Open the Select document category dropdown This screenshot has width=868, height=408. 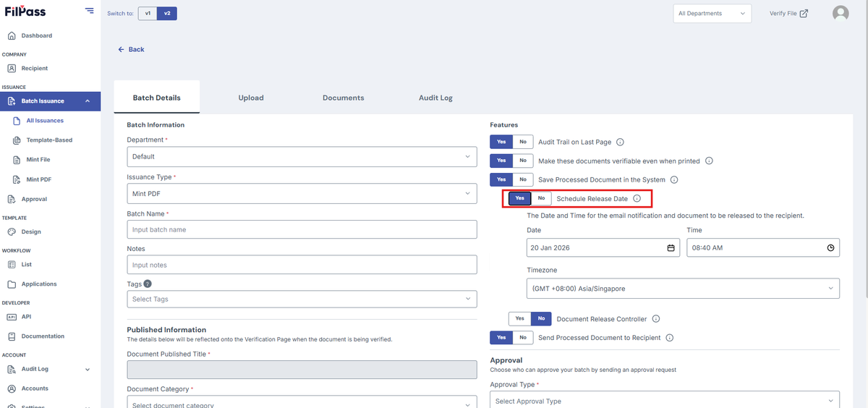pyautogui.click(x=302, y=404)
